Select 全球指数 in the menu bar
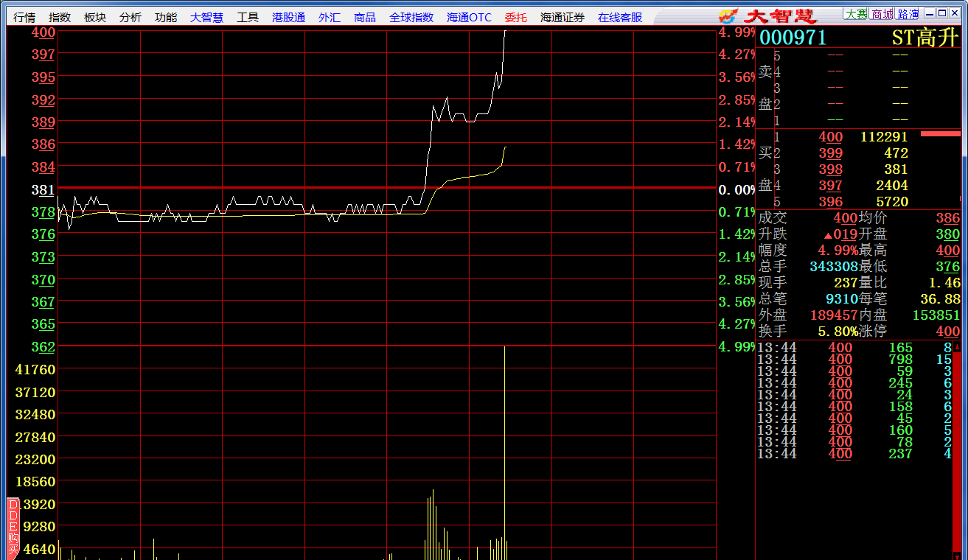 [411, 17]
